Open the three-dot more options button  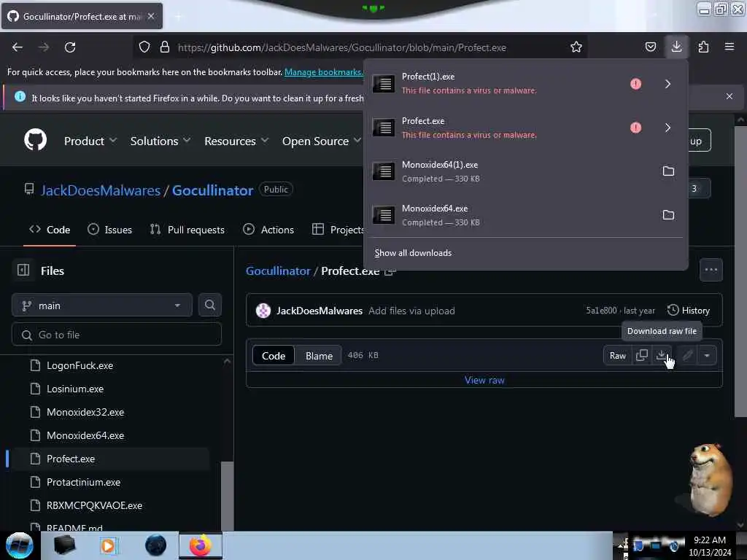(711, 270)
